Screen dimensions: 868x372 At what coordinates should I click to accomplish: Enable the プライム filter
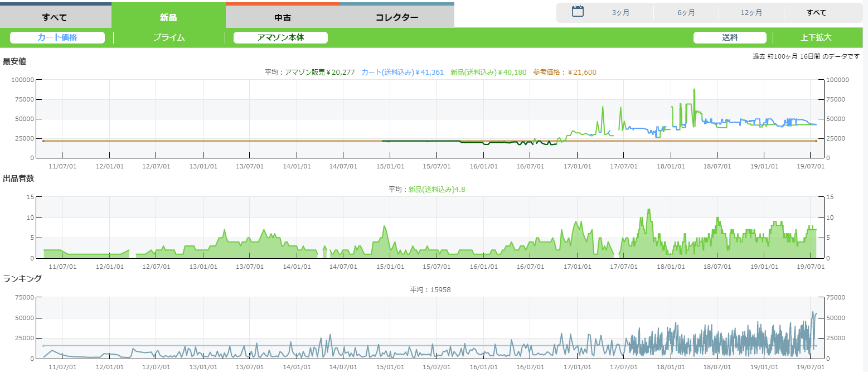tap(169, 37)
